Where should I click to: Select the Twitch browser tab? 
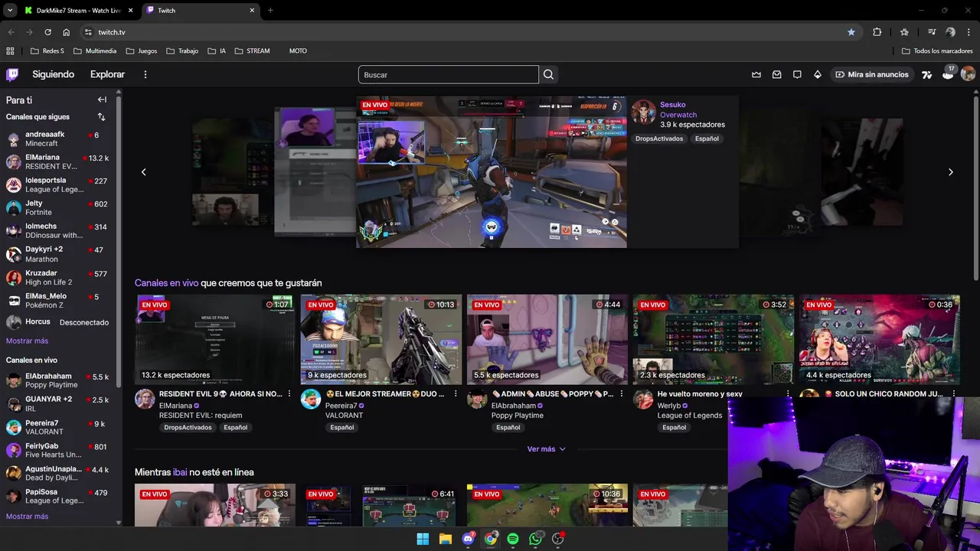201,11
